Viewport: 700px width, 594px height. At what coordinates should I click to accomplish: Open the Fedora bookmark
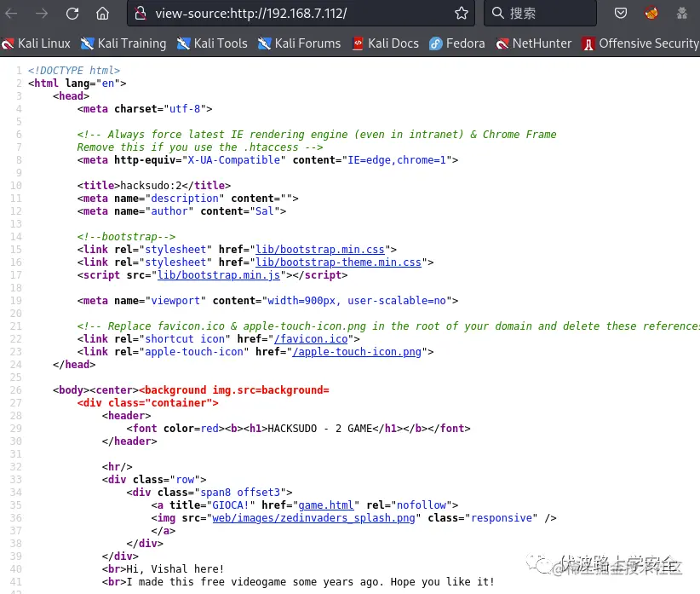tap(456, 43)
